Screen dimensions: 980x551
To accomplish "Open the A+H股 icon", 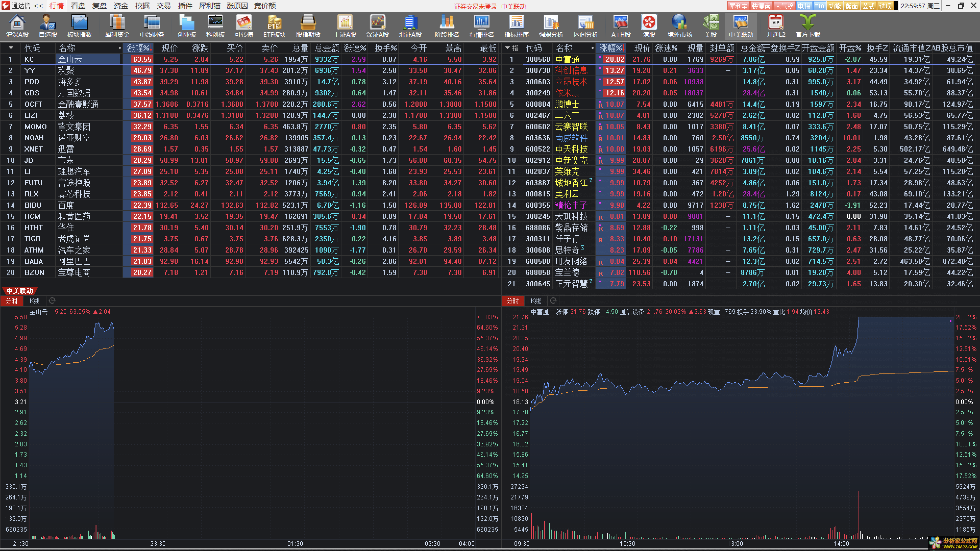I will click(x=621, y=26).
